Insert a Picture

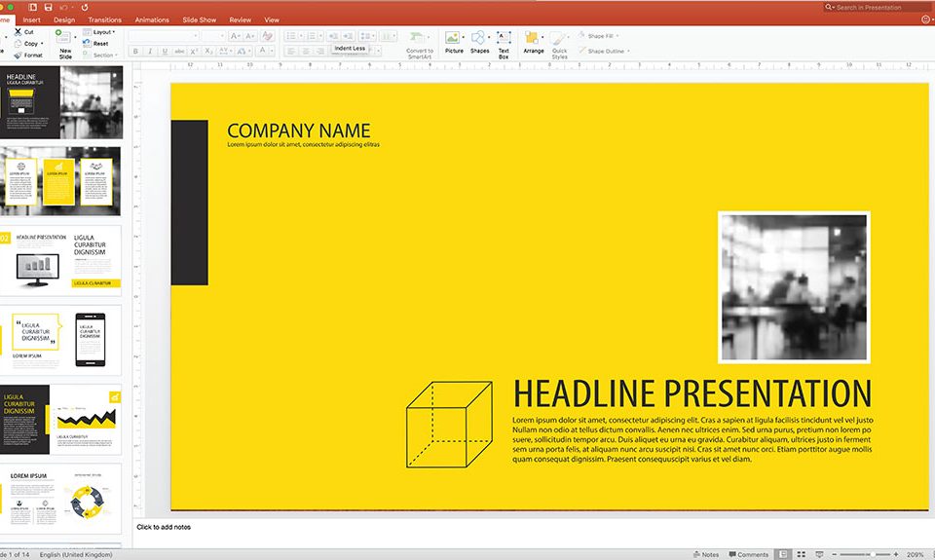click(454, 44)
